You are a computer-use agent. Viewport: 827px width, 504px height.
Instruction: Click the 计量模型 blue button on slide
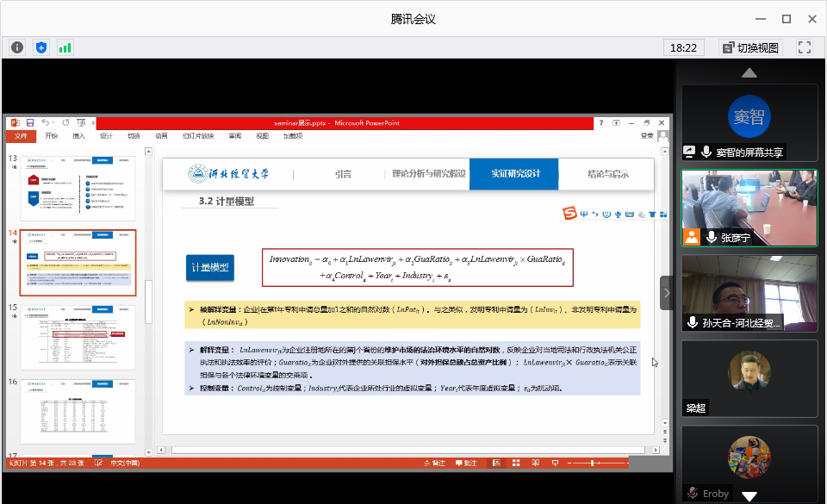pos(209,268)
